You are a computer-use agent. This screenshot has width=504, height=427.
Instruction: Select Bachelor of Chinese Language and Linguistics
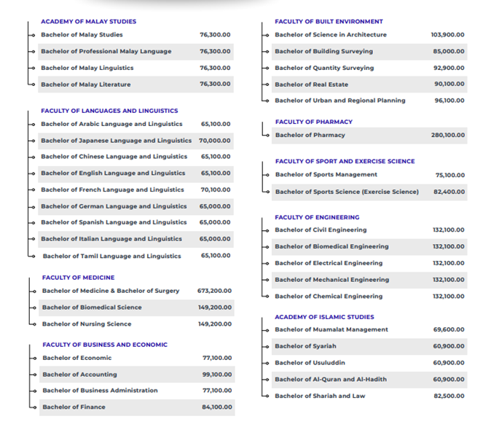click(x=114, y=157)
